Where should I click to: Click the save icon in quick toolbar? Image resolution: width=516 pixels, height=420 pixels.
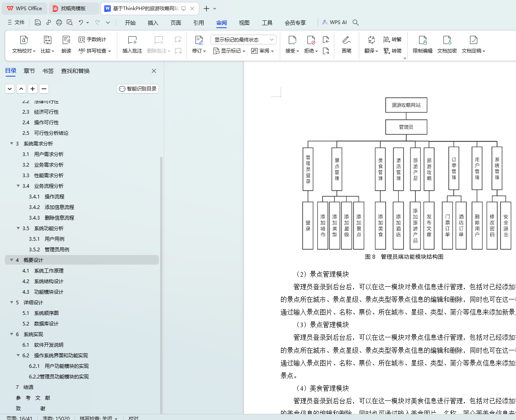coord(38,22)
